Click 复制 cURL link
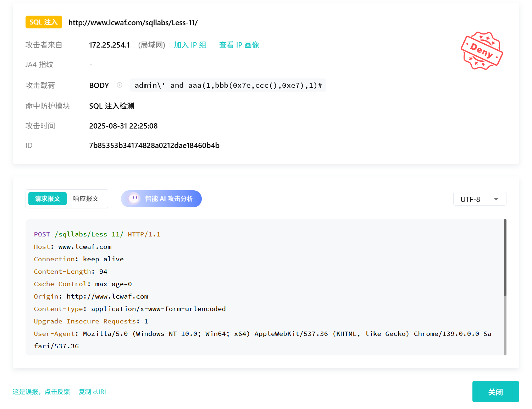532x409 pixels. coord(93,392)
